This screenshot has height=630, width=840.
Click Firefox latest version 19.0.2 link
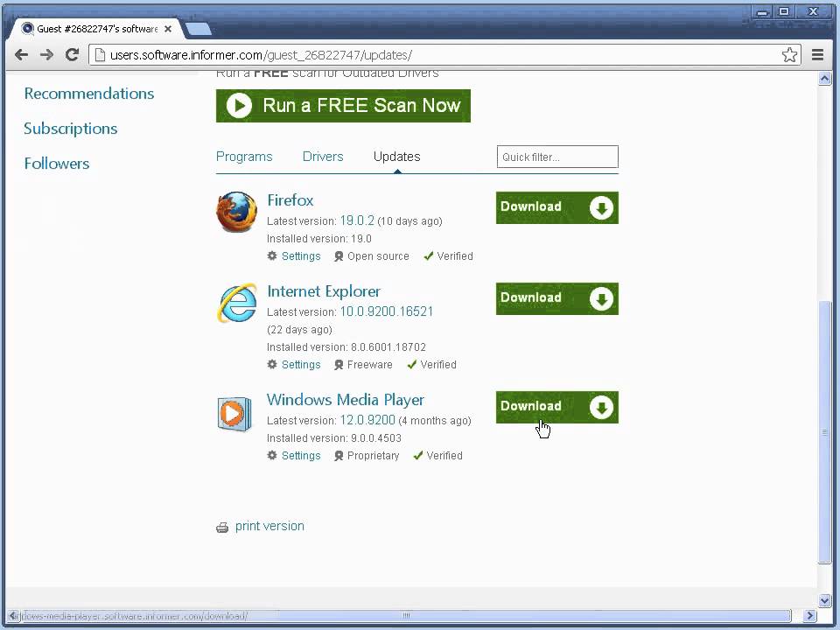click(357, 220)
